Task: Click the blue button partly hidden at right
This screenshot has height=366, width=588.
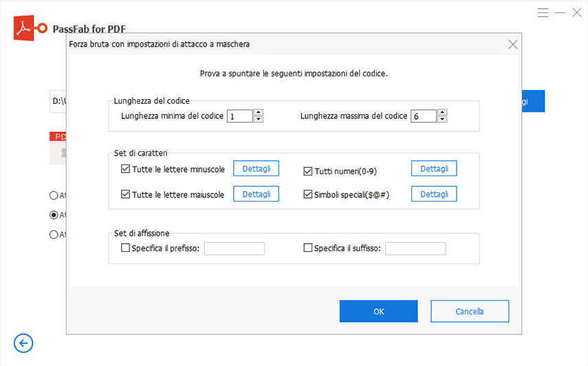Action: point(533,101)
